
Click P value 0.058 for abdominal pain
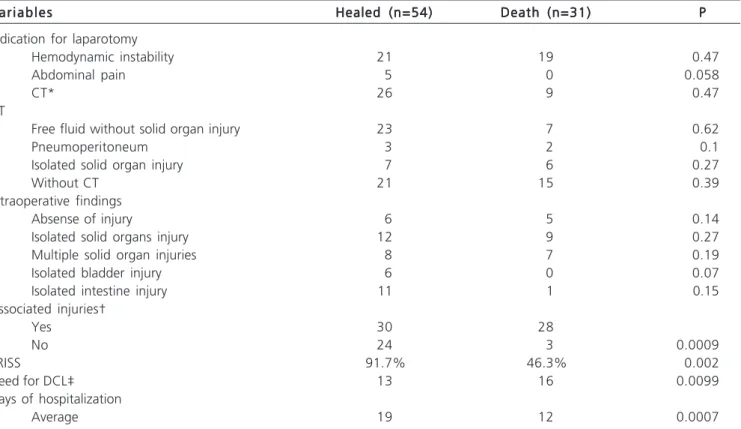tap(701, 75)
